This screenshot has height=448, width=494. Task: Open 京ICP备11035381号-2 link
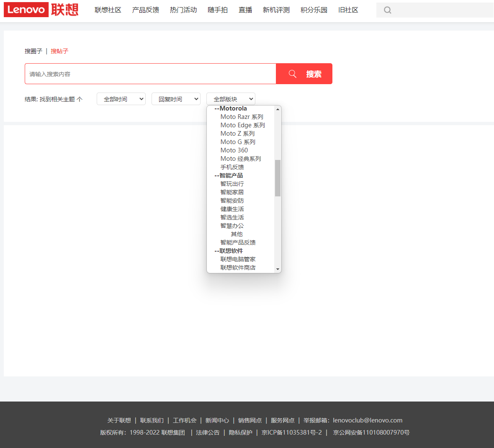[292, 433]
